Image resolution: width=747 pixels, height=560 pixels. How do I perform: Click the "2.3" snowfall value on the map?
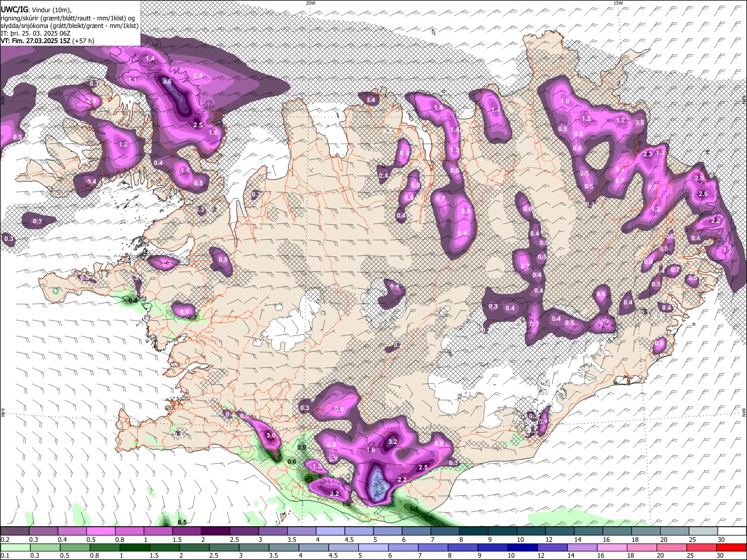click(x=648, y=155)
